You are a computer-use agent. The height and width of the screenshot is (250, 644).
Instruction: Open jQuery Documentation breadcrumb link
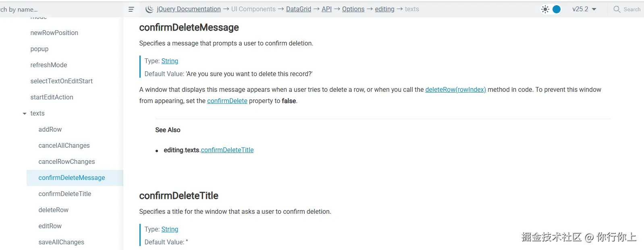click(x=189, y=9)
